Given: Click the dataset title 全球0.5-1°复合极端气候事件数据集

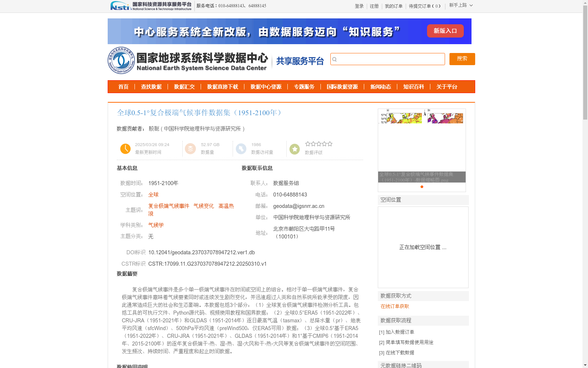Looking at the screenshot, I should pyautogui.click(x=199, y=113).
